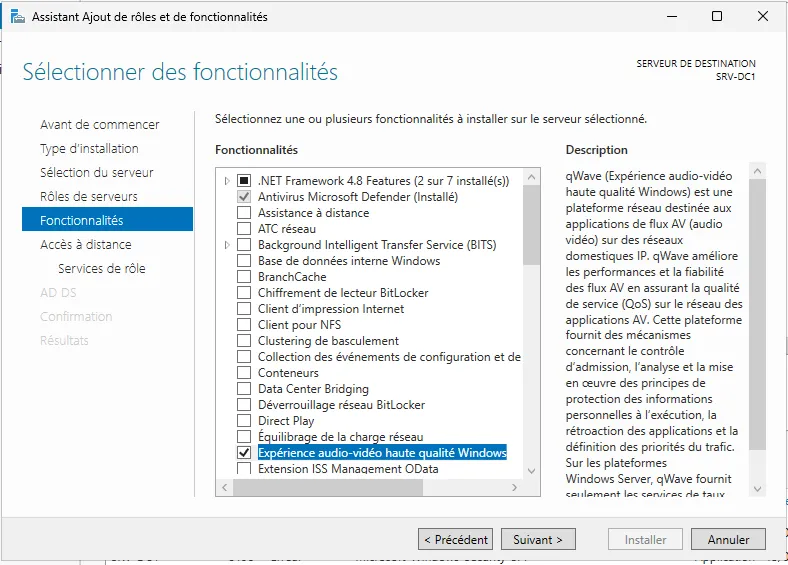The width and height of the screenshot is (788, 565).
Task: Click the features list scroll down arrow
Action: point(532,470)
